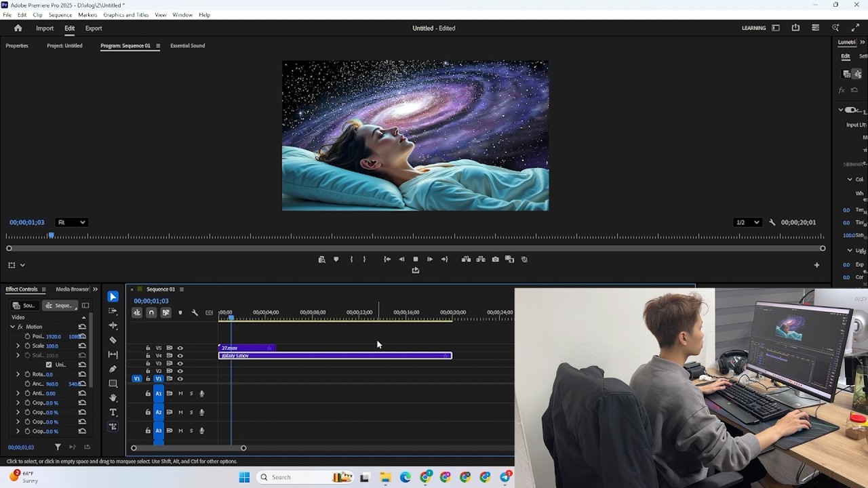Click the Go to In point button
This screenshot has height=488, width=868.
click(387, 259)
